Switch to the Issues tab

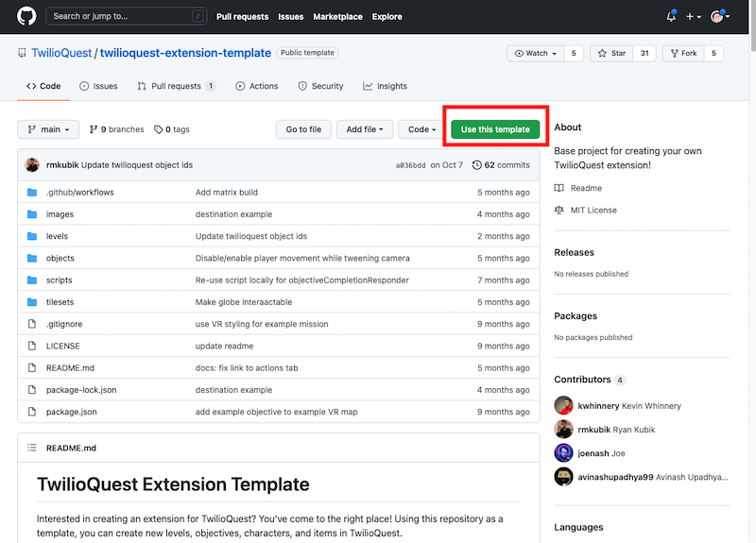[99, 86]
